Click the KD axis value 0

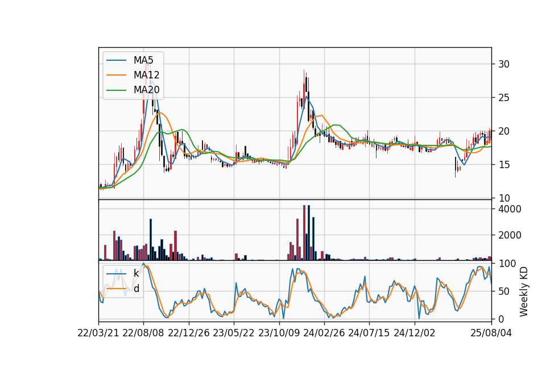pos(501,319)
